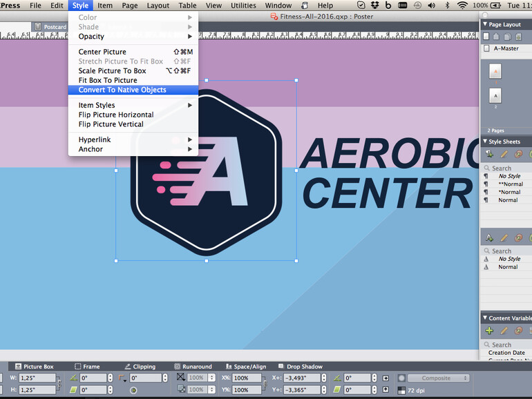Choose Center Picture from Style menu
This screenshot has width=532, height=399.
pos(133,52)
